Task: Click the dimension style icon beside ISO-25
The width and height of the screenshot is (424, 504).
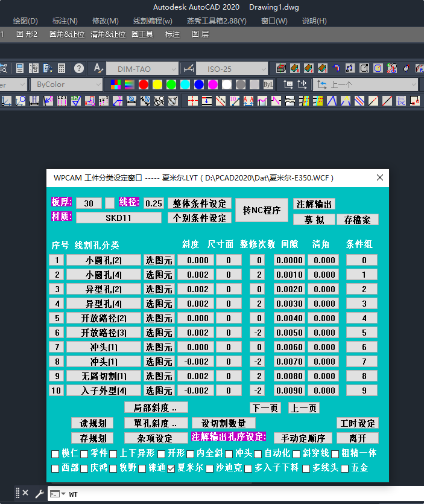Action: pos(189,68)
